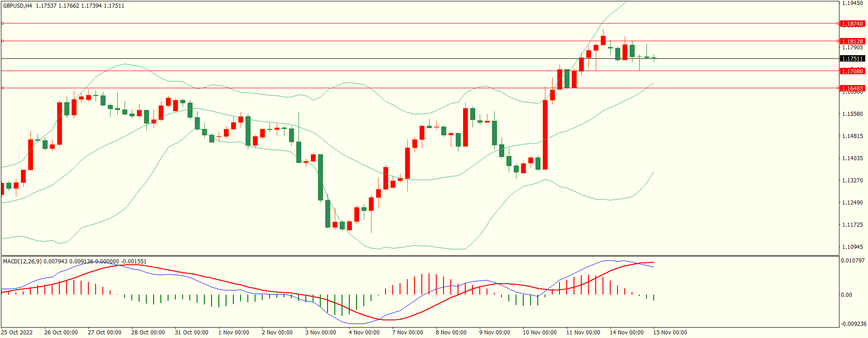
Task: Select the red 1.16483 price level tag
Action: pyautogui.click(x=852, y=88)
